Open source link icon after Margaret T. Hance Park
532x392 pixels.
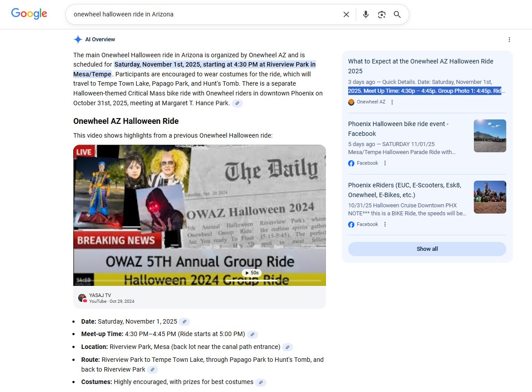coord(237,103)
